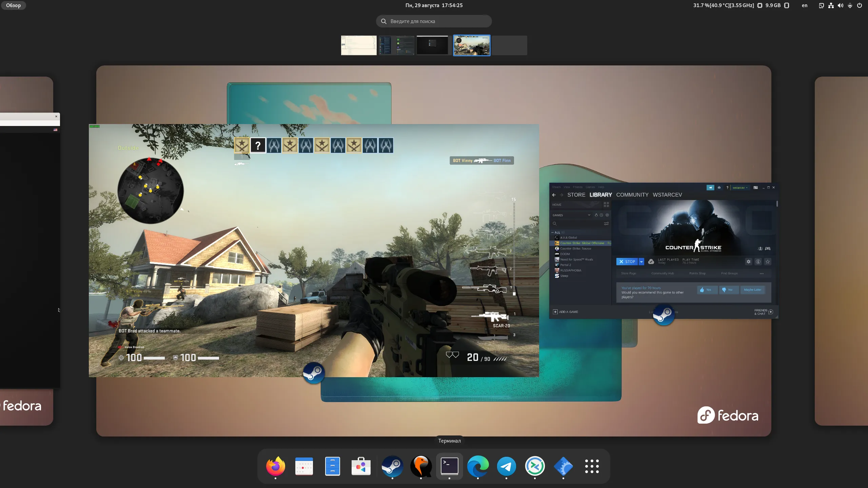Check Steam cloud sync status icon
The width and height of the screenshot is (868, 488).
click(x=651, y=262)
